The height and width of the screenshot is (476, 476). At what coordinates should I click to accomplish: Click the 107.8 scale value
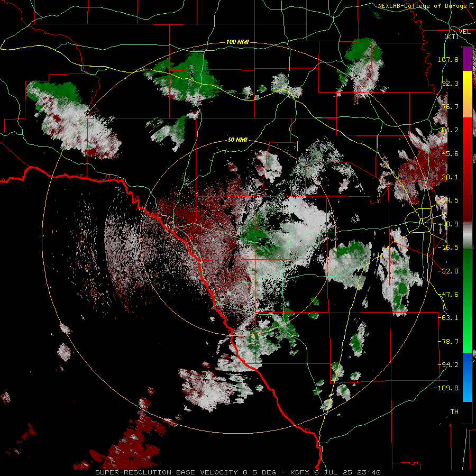tap(448, 59)
